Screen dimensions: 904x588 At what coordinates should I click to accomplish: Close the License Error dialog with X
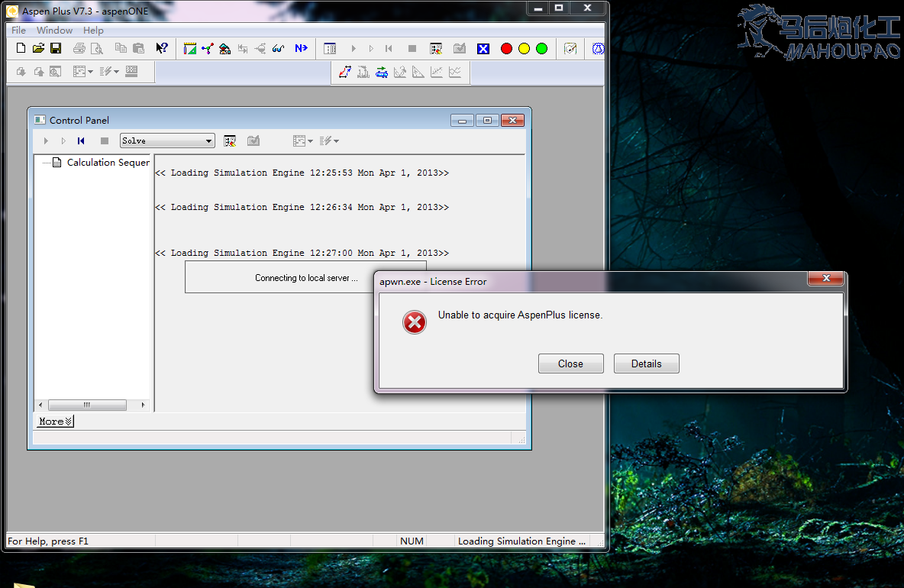click(826, 278)
